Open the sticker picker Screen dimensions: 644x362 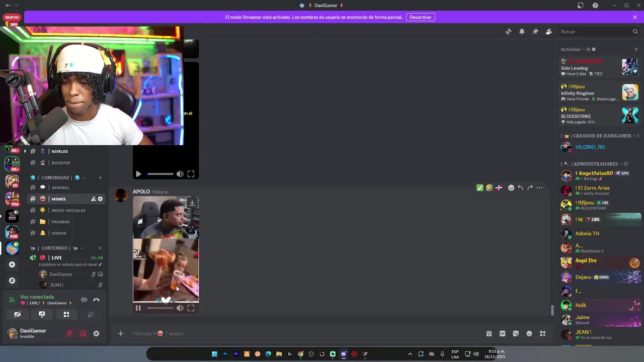click(x=516, y=333)
